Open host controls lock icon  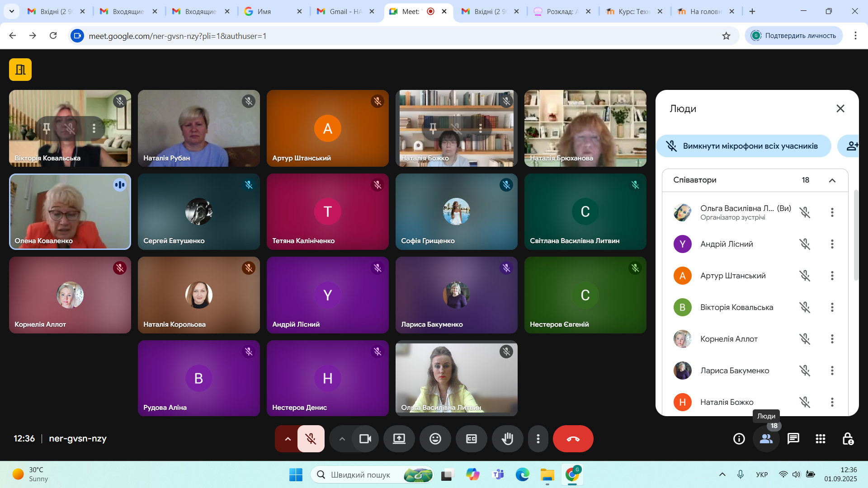pyautogui.click(x=848, y=439)
